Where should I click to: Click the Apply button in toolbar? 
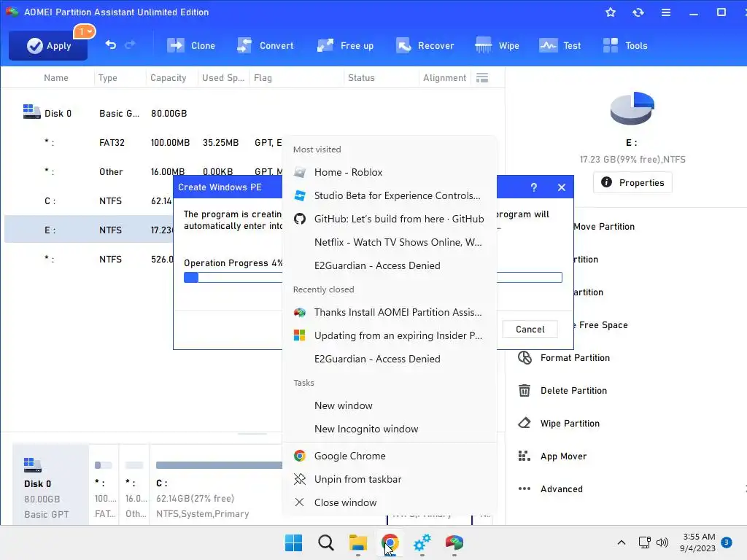click(x=48, y=46)
